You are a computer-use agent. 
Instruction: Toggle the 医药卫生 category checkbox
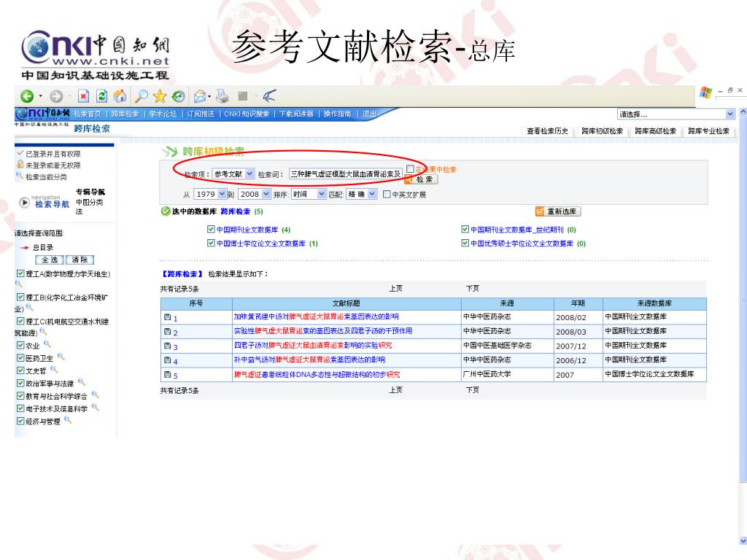point(20,357)
